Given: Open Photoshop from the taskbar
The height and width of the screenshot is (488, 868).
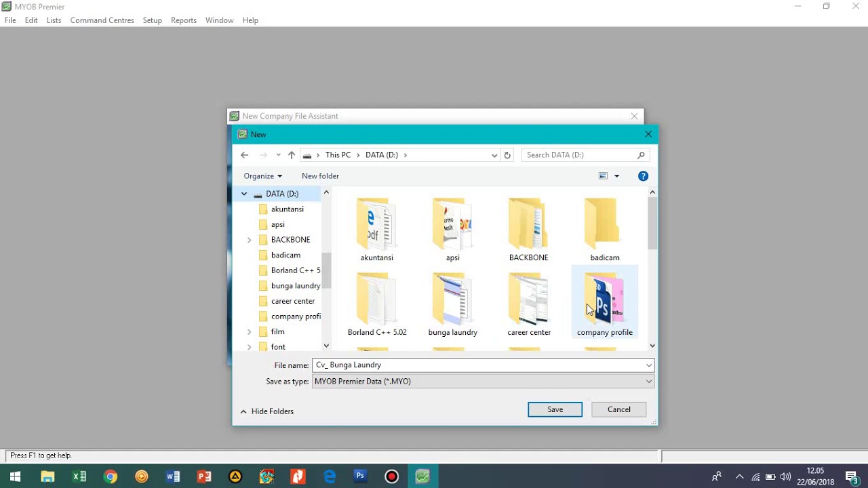Looking at the screenshot, I should 360,476.
